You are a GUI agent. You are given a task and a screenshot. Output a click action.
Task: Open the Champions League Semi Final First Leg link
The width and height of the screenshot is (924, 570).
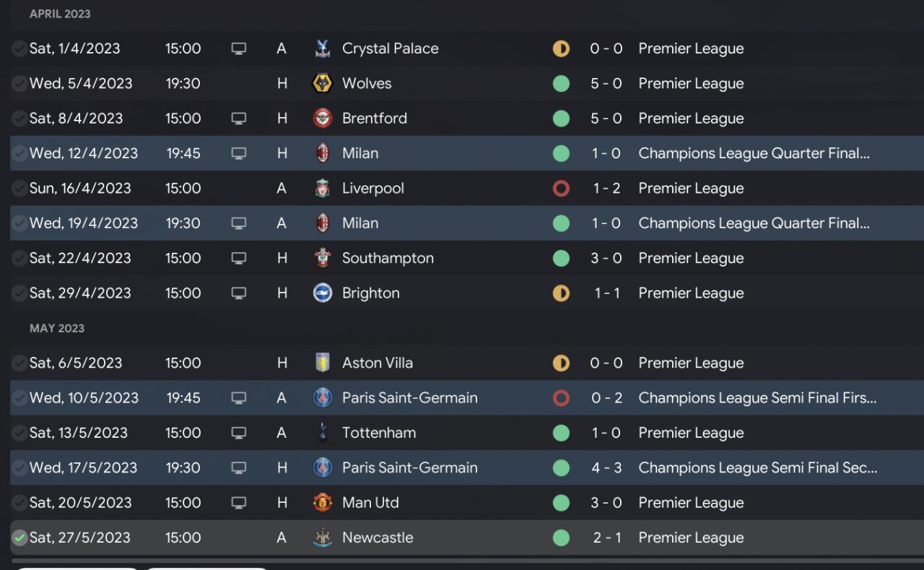[757, 398]
